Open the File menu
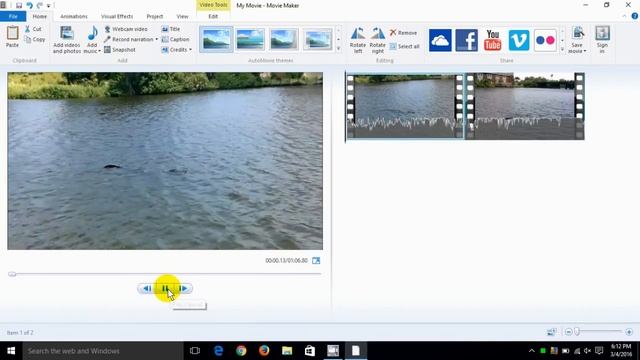Viewport: 640px width, 360px height. point(13,16)
